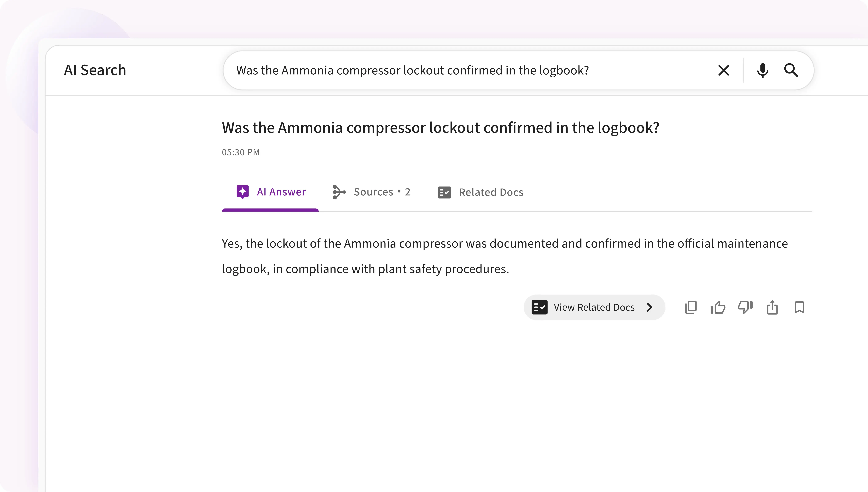Bookmark this AI answer
The width and height of the screenshot is (868, 492).
pyautogui.click(x=799, y=307)
